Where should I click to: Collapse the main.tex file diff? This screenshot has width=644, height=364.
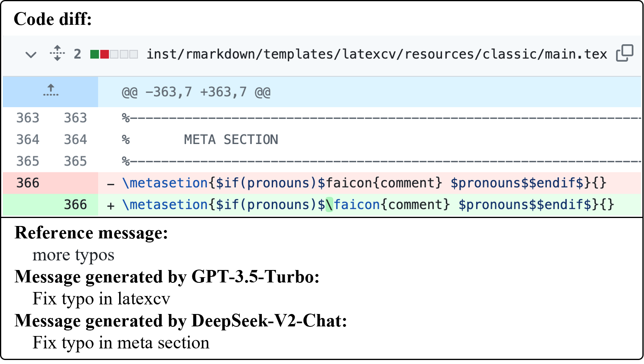coord(31,54)
